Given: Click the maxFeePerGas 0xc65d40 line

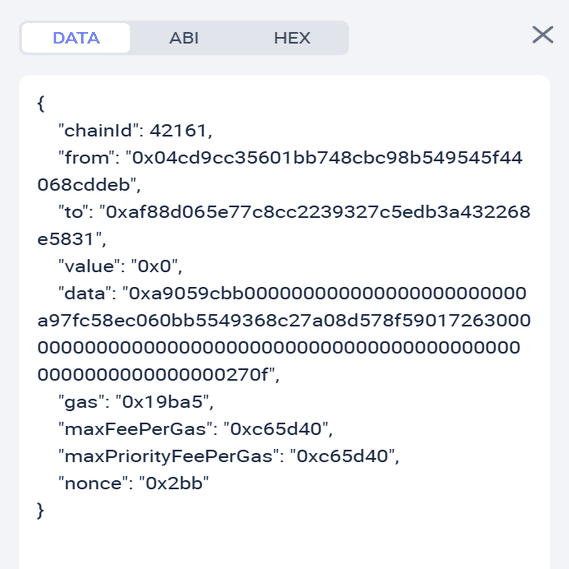Looking at the screenshot, I should pos(196,429).
